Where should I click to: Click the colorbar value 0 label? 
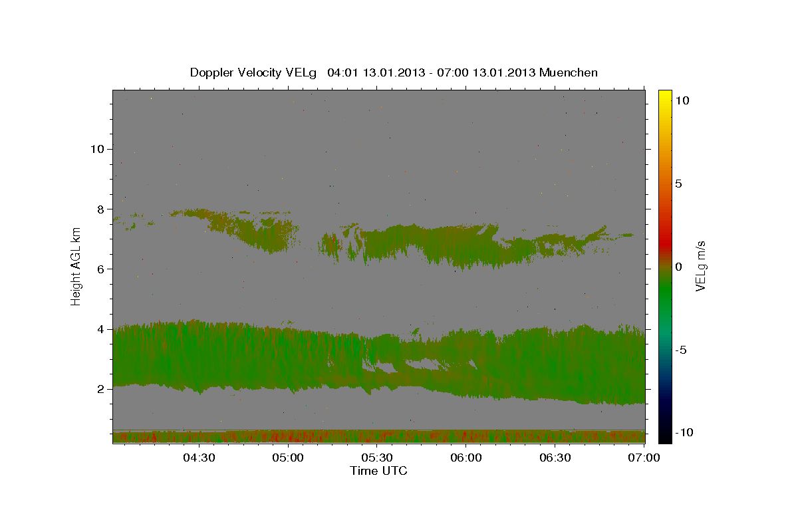678,267
